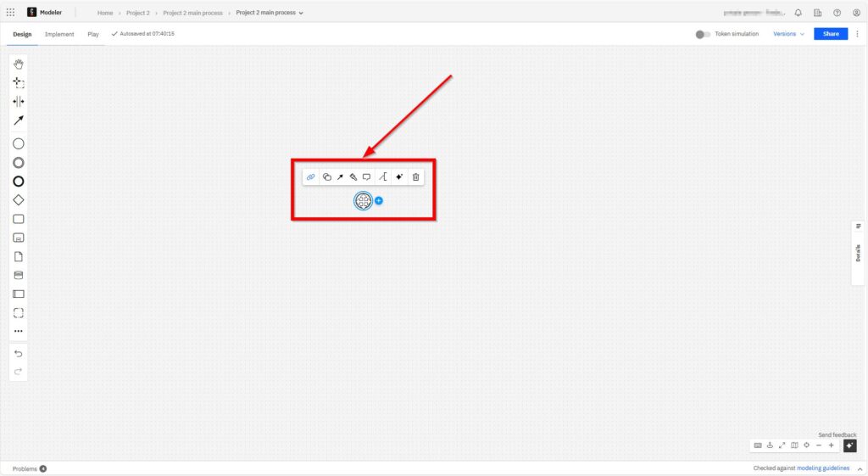Toggle Token simulation switch
Viewport: 868px width, 476px height.
coord(703,34)
